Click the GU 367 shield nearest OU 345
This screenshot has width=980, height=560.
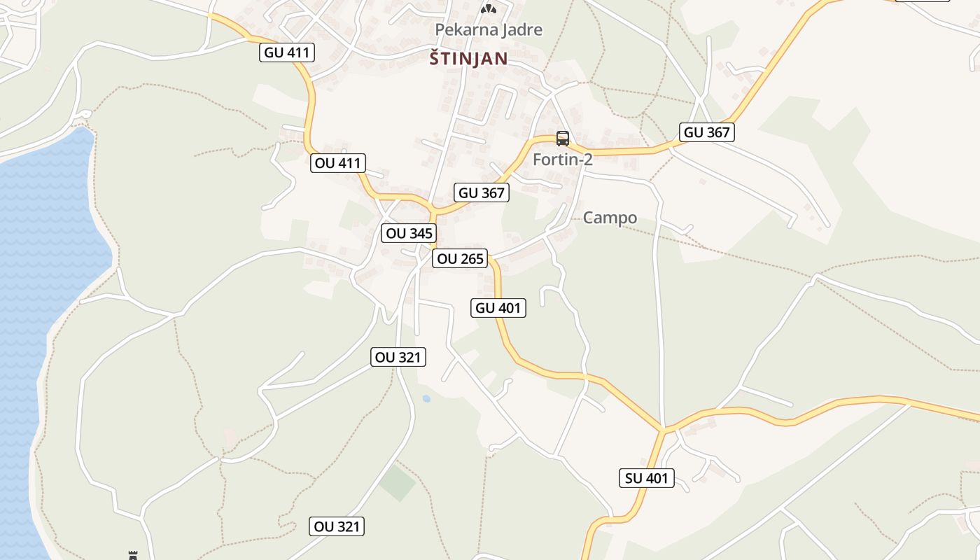tap(482, 193)
